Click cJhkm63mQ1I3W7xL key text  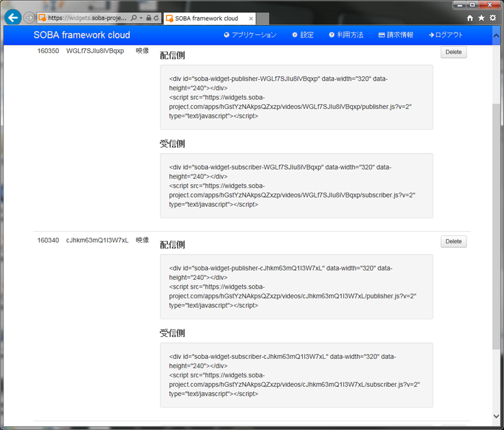click(x=97, y=240)
